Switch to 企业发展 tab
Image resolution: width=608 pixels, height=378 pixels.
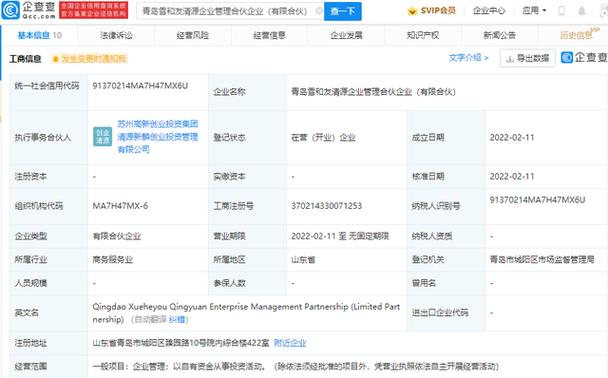(x=346, y=35)
